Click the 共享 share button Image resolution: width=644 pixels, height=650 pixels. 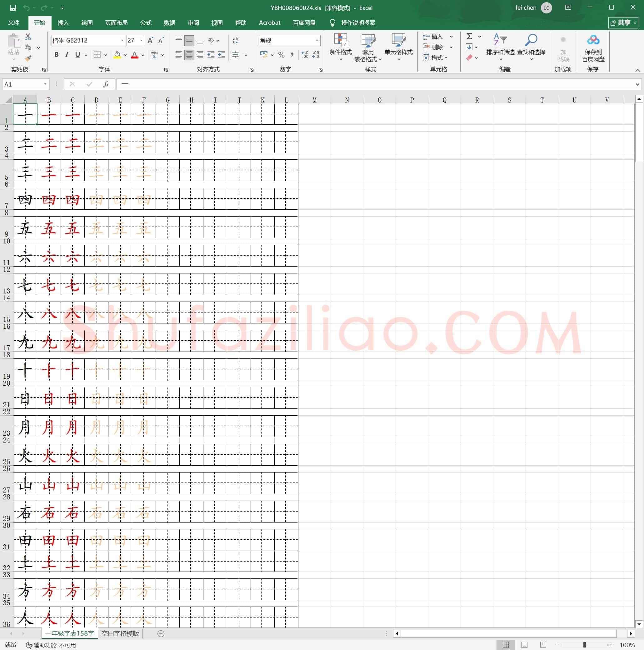(623, 22)
